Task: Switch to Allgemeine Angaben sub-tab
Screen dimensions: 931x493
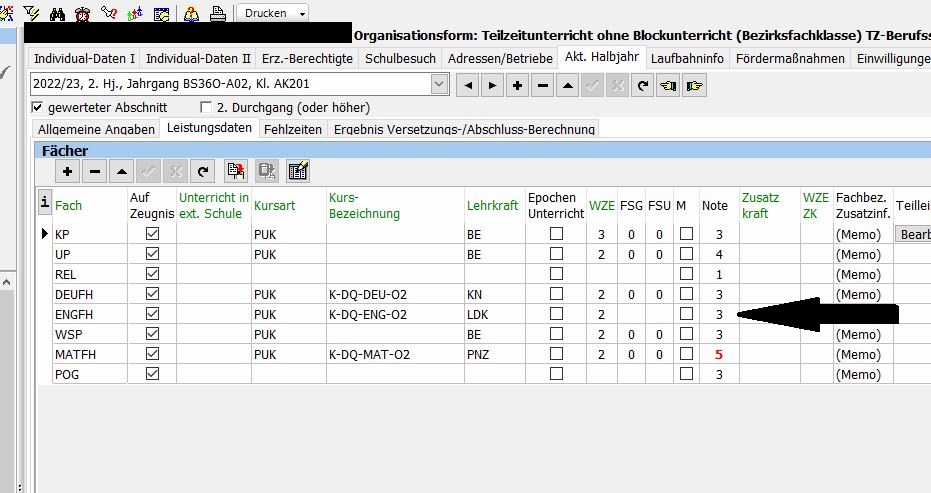Action: pyautogui.click(x=96, y=129)
